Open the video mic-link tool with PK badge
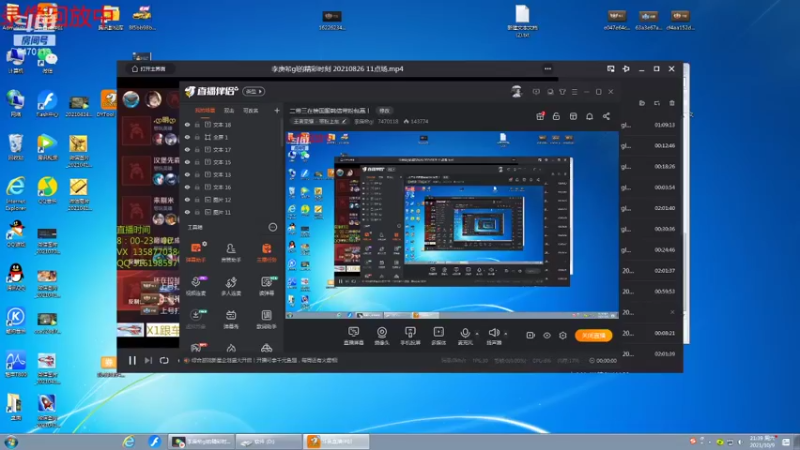The image size is (800, 450). click(x=196, y=285)
